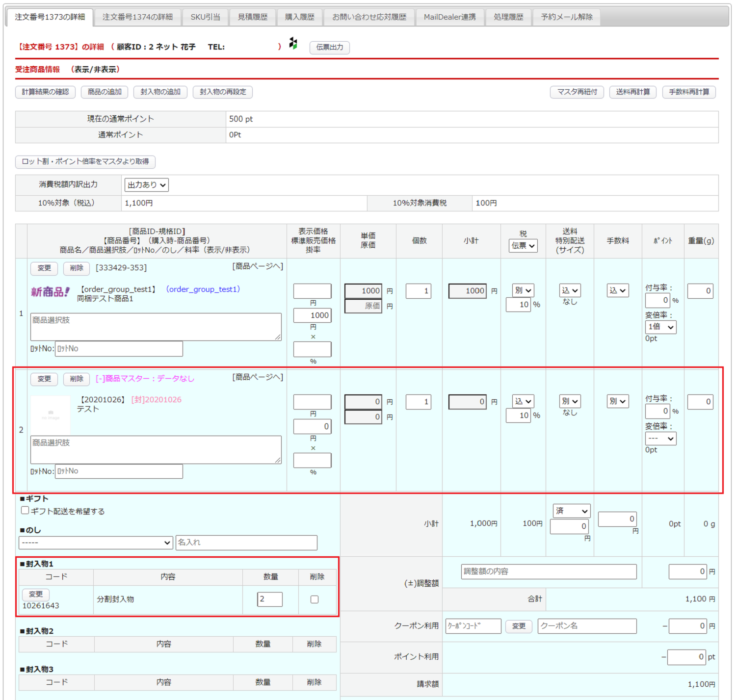Open the 消費税額内訳出力 dropdown

146,185
